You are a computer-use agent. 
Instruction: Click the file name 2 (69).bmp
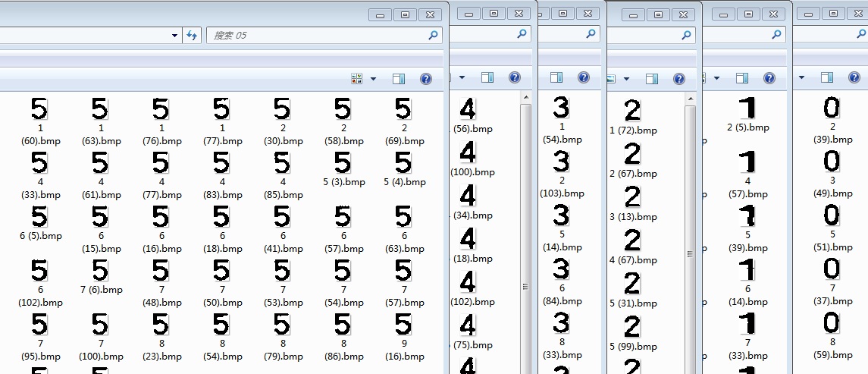[405, 134]
